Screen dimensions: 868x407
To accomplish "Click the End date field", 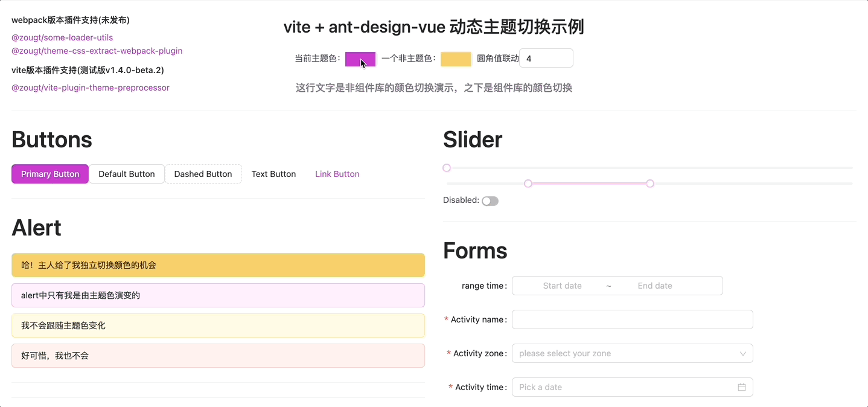I will [655, 286].
